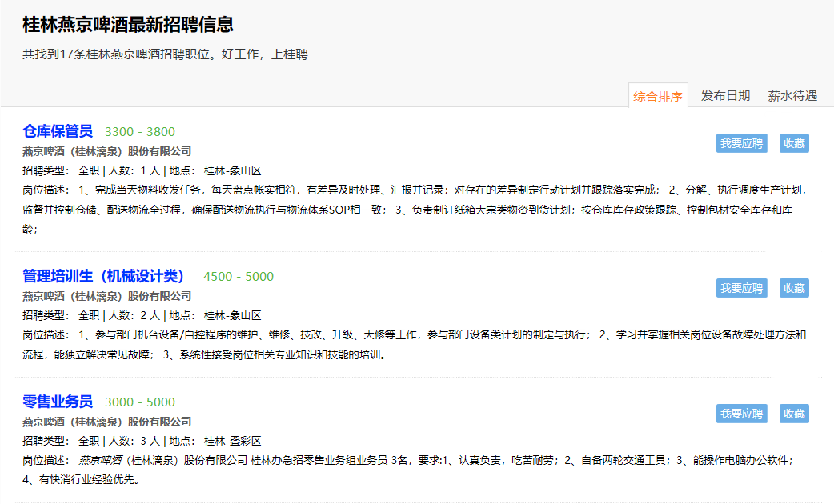Click 招聘类型 details line of 管理培训生
This screenshot has height=504, width=834.
tap(142, 315)
